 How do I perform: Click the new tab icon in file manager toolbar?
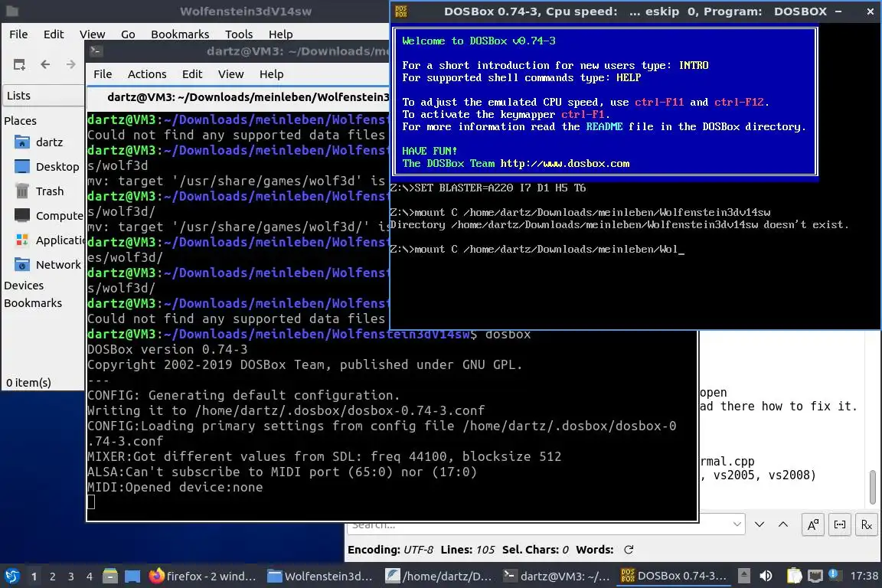pyautogui.click(x=19, y=65)
